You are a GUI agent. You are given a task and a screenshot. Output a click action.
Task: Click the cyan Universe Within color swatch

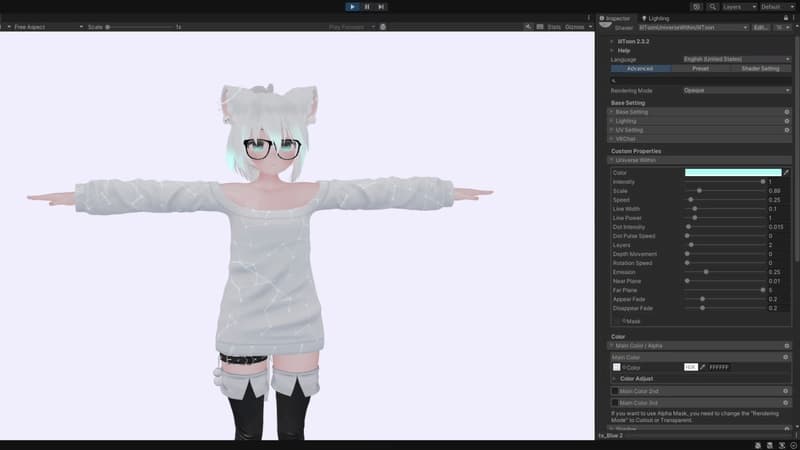tap(732, 173)
